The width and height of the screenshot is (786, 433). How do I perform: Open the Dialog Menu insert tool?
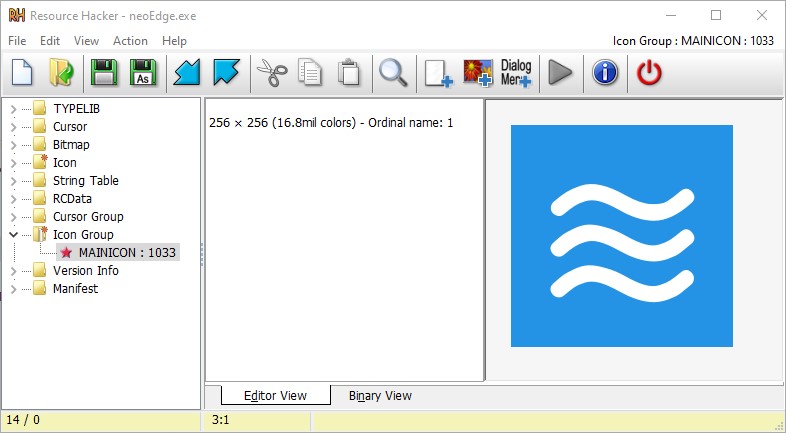(x=516, y=73)
